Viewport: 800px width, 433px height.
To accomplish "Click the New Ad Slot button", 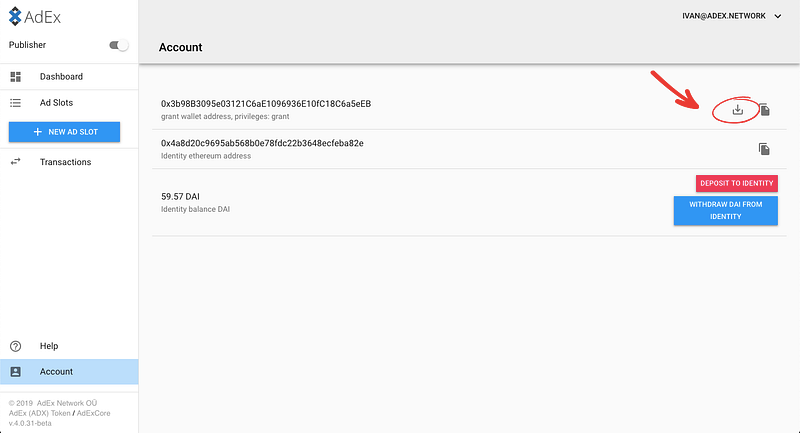I will [64, 132].
